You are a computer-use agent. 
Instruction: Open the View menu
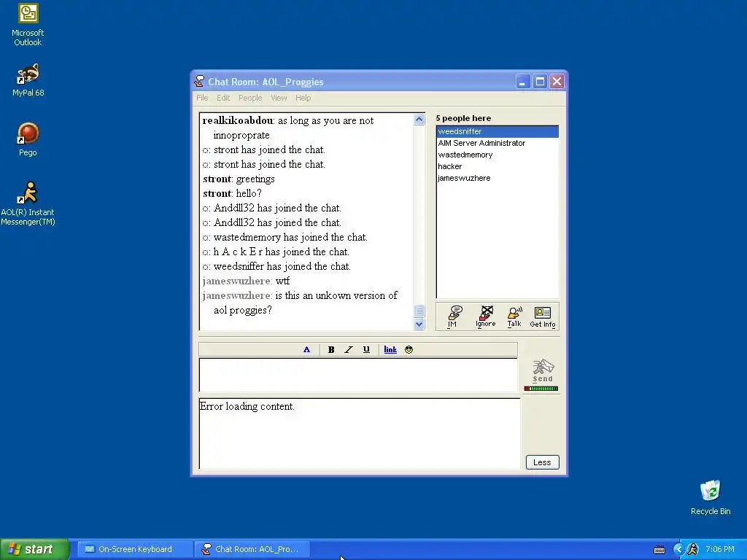(279, 98)
